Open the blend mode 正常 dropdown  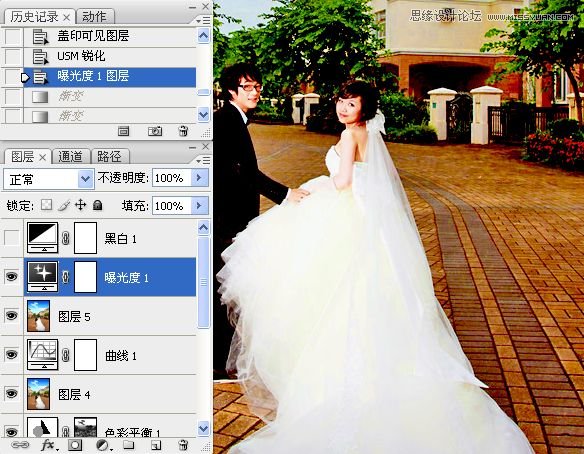point(48,179)
